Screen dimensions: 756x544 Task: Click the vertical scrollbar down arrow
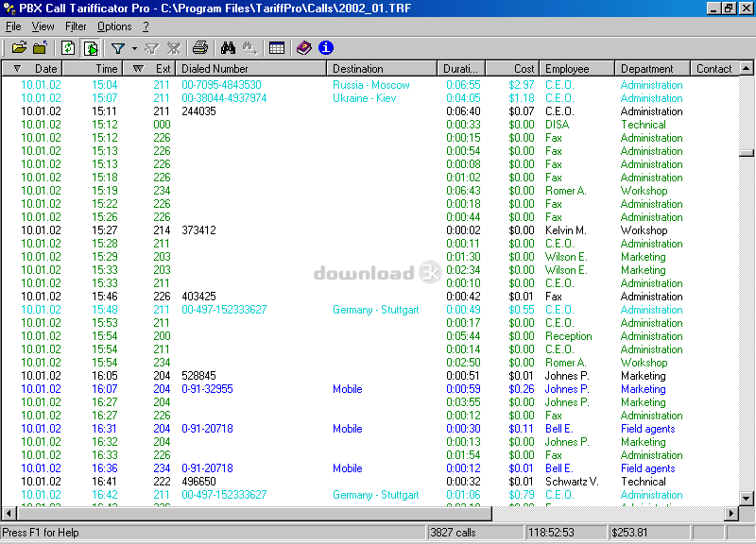[x=747, y=499]
